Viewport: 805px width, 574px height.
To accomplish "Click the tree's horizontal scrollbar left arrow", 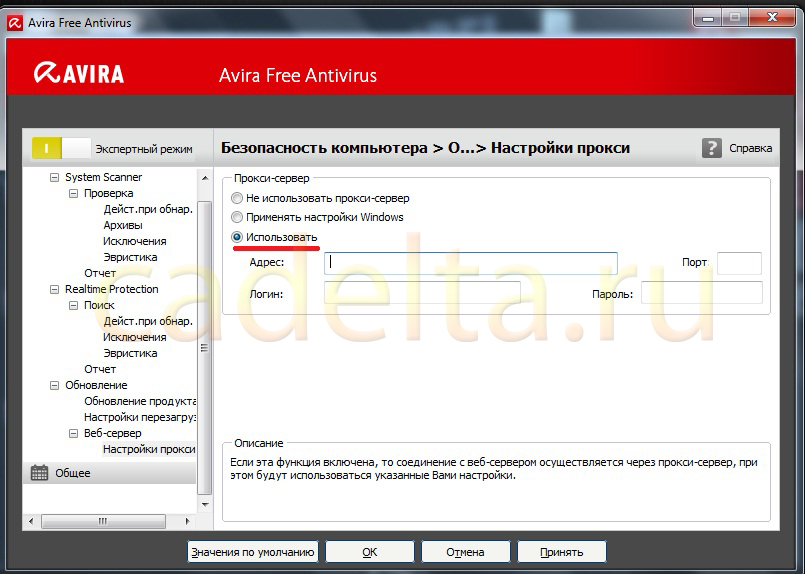I will coord(31,521).
